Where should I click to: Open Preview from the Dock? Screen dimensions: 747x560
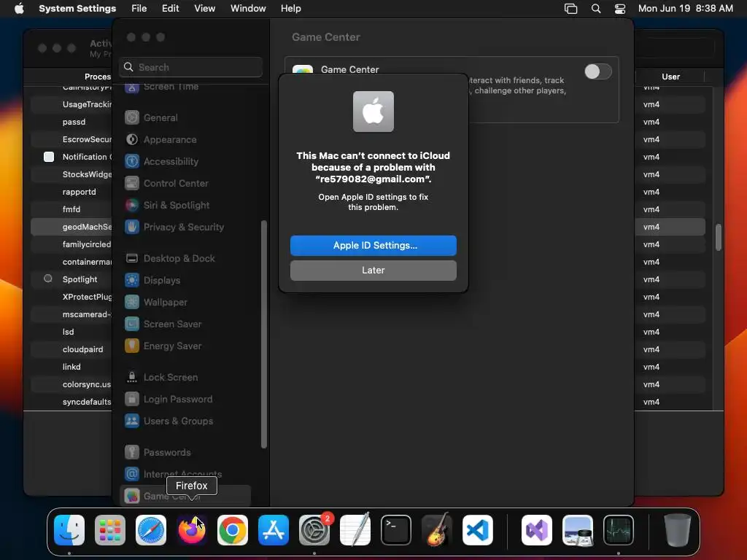(578, 530)
